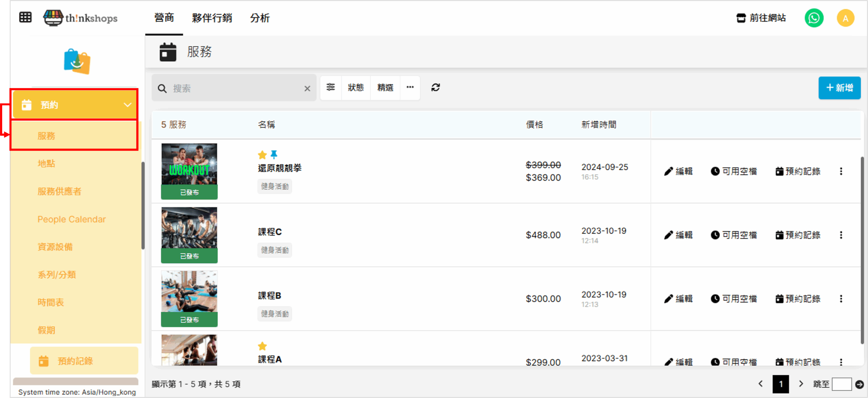The height and width of the screenshot is (398, 868).
Task: Click the 新增 button
Action: point(839,88)
